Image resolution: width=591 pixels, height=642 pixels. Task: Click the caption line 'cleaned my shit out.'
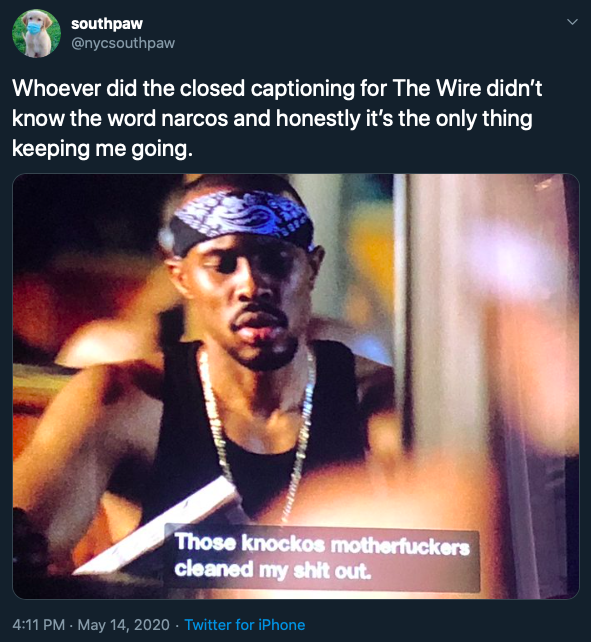pyautogui.click(x=273, y=570)
